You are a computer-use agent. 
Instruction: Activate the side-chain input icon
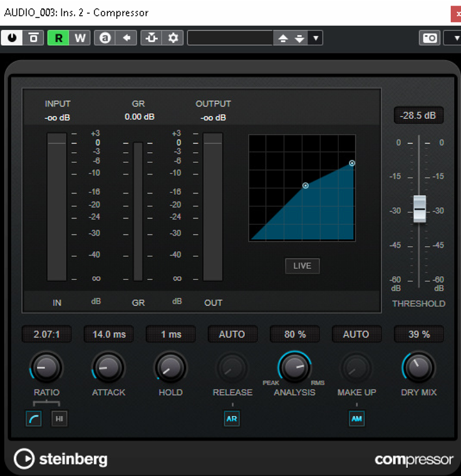[x=151, y=38]
